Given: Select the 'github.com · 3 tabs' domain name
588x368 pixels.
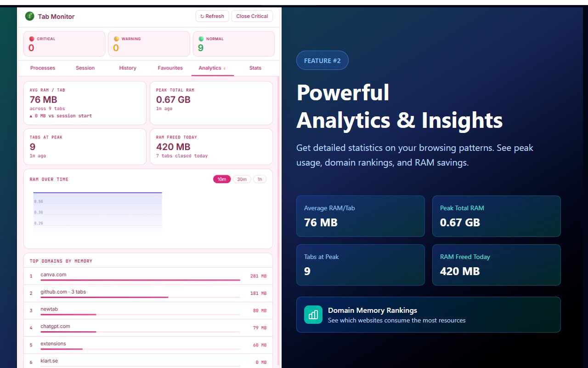Looking at the screenshot, I should pyautogui.click(x=63, y=292).
